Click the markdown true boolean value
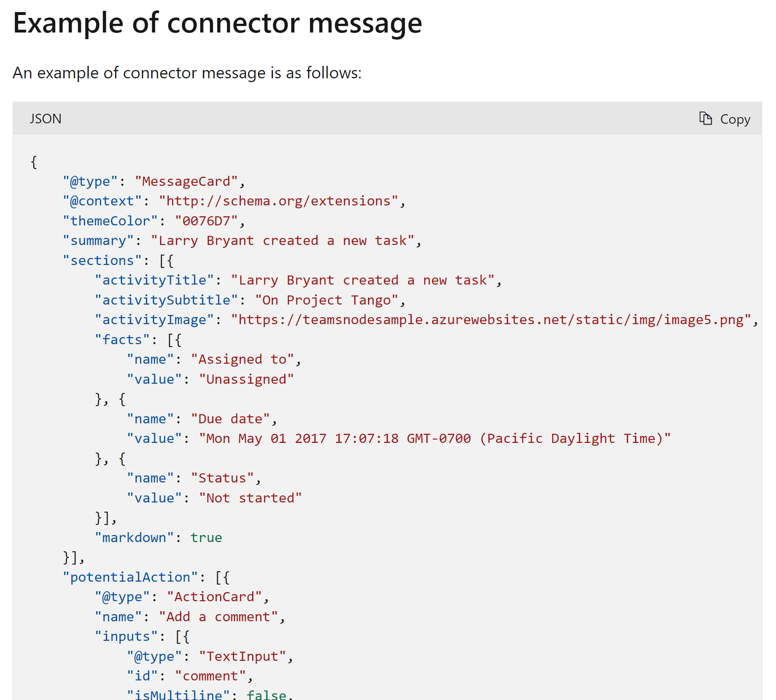The height and width of the screenshot is (700, 776). click(x=206, y=537)
